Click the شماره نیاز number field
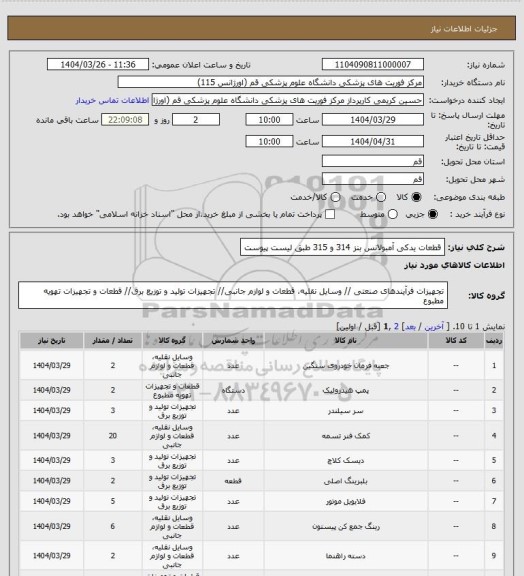This screenshot has height=576, width=524. [373, 64]
